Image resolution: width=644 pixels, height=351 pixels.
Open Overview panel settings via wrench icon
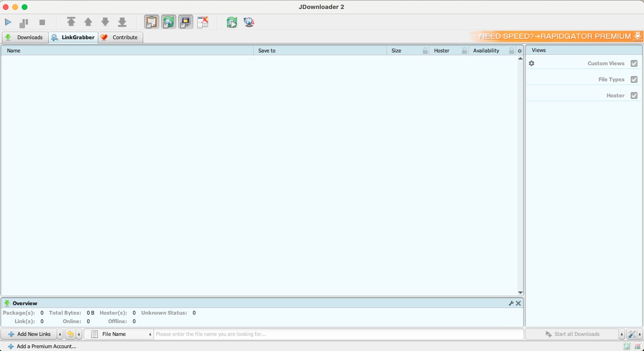click(x=511, y=303)
